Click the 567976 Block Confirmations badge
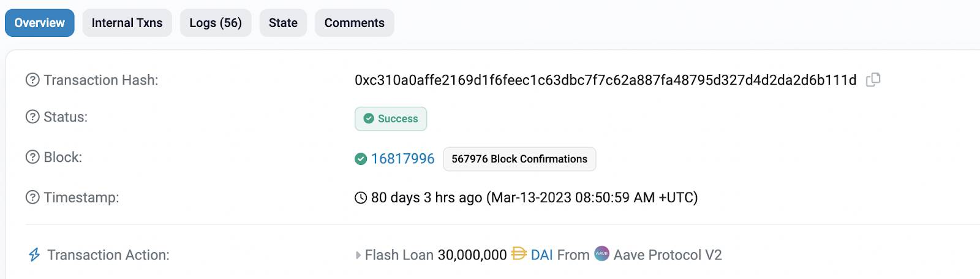 519,159
